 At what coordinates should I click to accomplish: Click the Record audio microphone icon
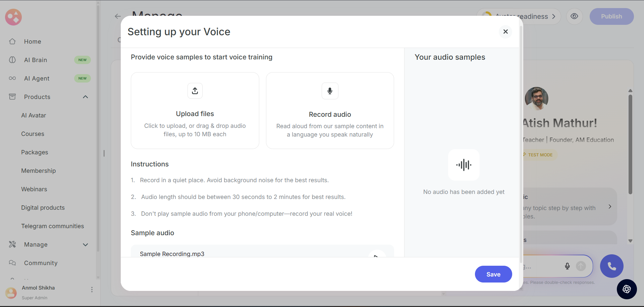click(x=330, y=91)
